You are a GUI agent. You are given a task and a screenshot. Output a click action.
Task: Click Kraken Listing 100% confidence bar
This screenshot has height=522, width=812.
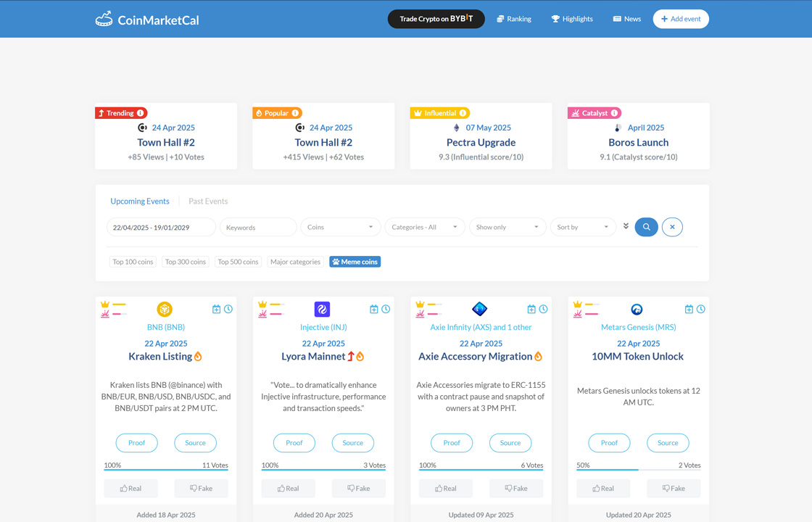click(166, 470)
